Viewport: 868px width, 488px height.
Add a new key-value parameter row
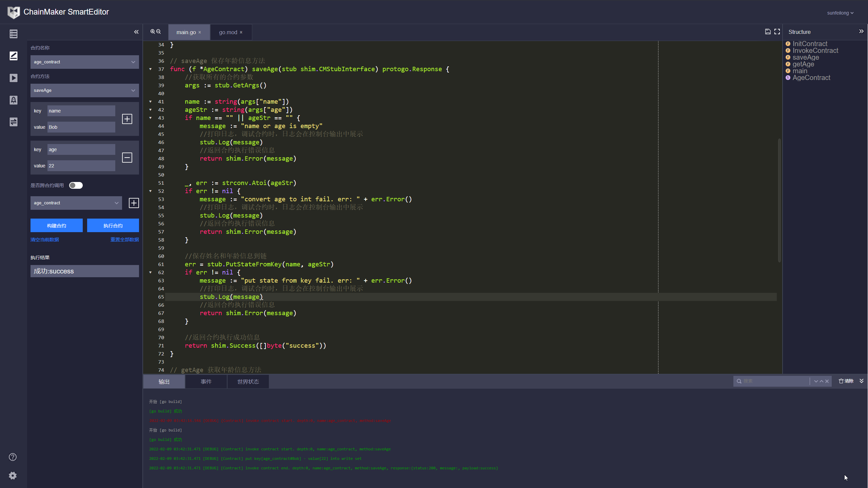127,119
